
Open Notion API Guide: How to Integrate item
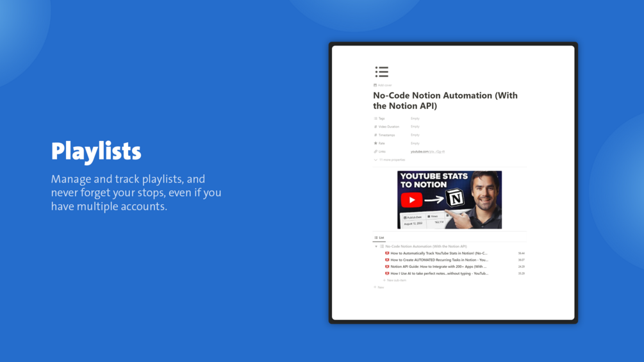point(438,267)
